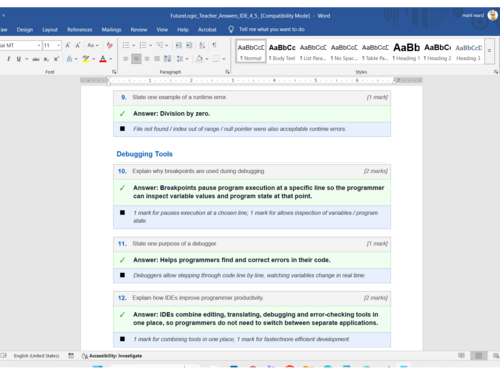The image size is (500, 375).
Task: Click the English (United States) language button
Action: coord(36,356)
